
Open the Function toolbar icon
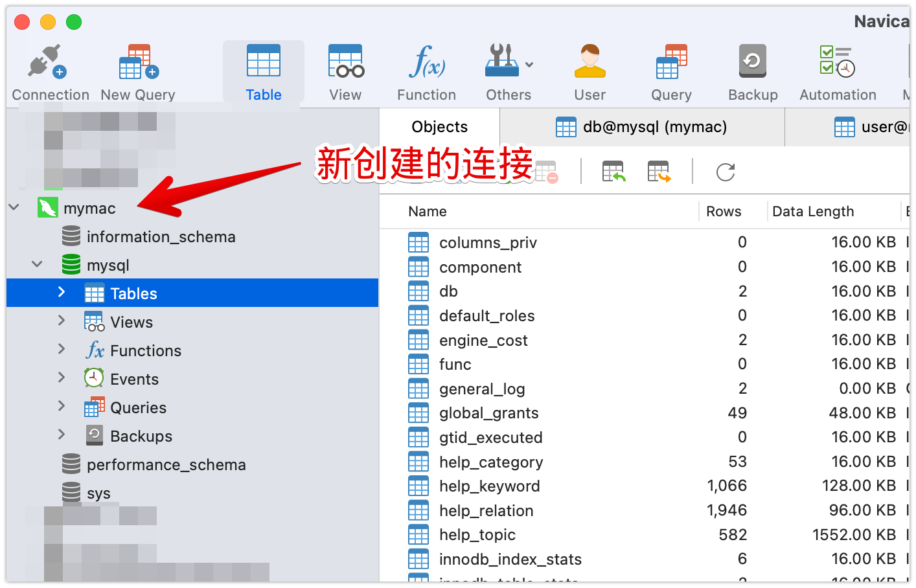click(x=426, y=63)
